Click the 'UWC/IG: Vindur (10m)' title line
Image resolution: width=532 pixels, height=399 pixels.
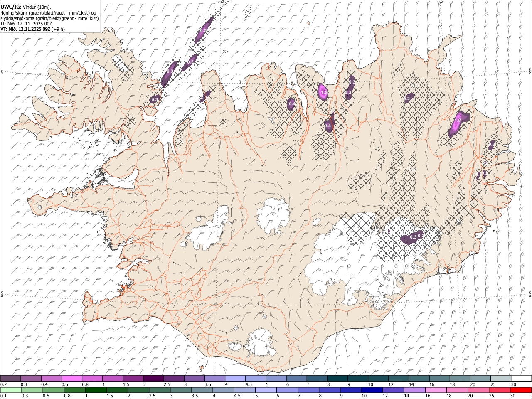tap(26, 7)
